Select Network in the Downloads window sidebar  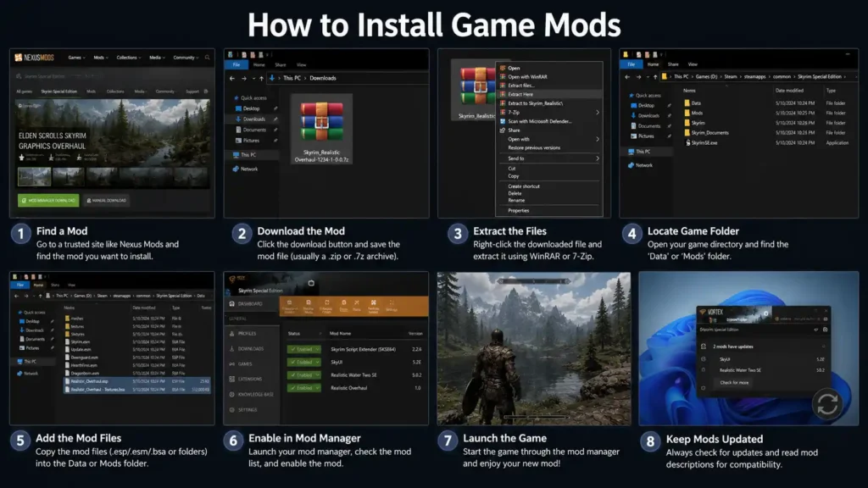pos(245,169)
